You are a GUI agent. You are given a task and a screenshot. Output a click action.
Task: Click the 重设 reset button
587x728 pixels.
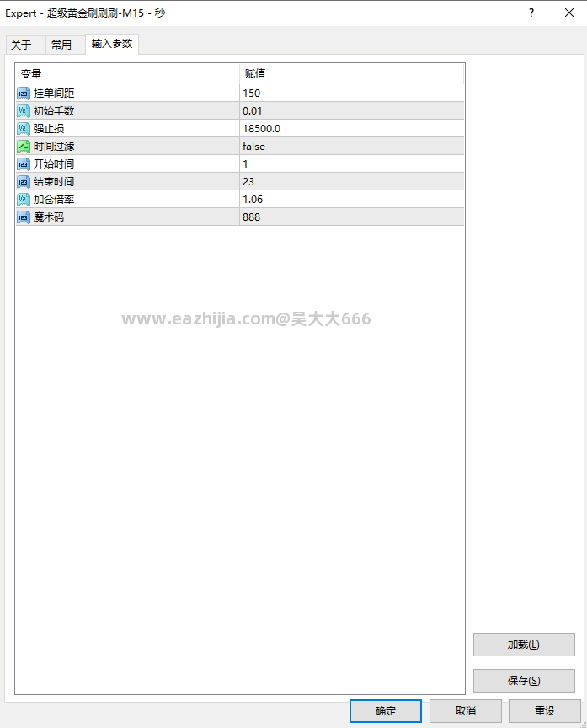(545, 711)
